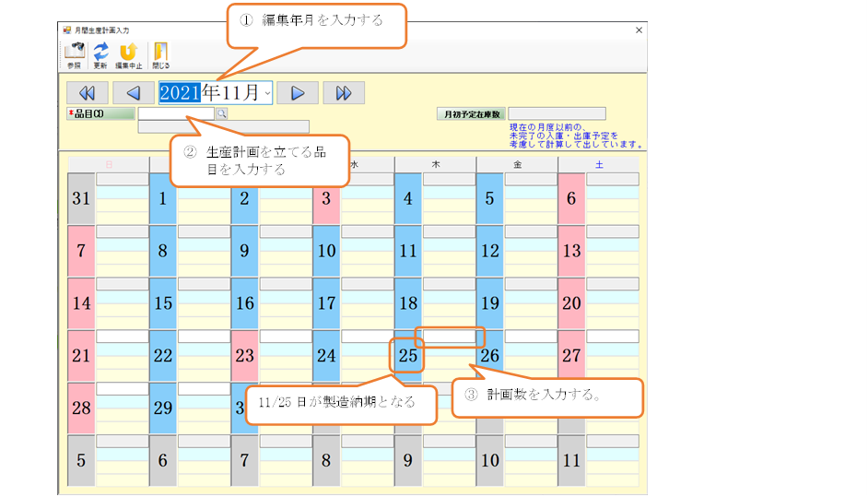The width and height of the screenshot is (868, 497).
Task: Click the gray day 31 cell of previous month
Action: point(81,199)
